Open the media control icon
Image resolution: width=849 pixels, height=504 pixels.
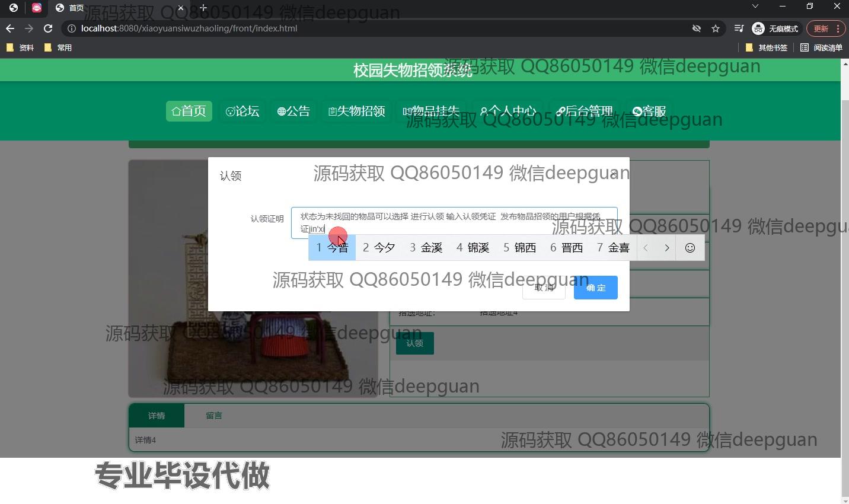[739, 28]
